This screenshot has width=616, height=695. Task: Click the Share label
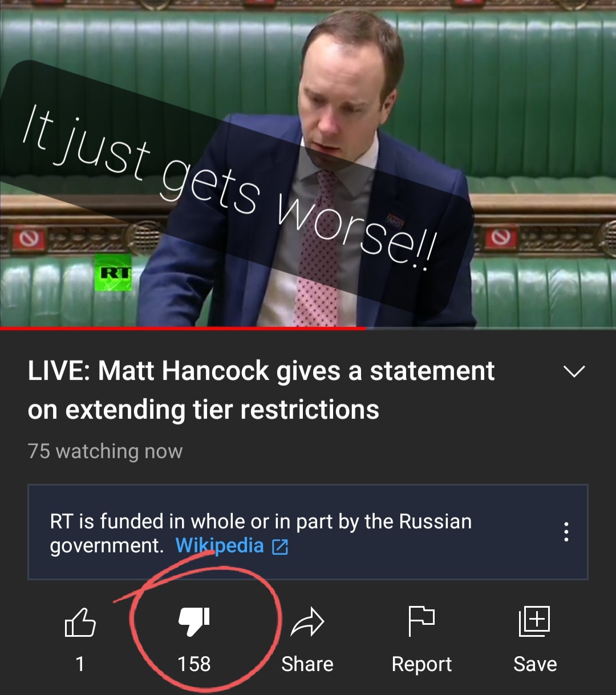pos(307,664)
